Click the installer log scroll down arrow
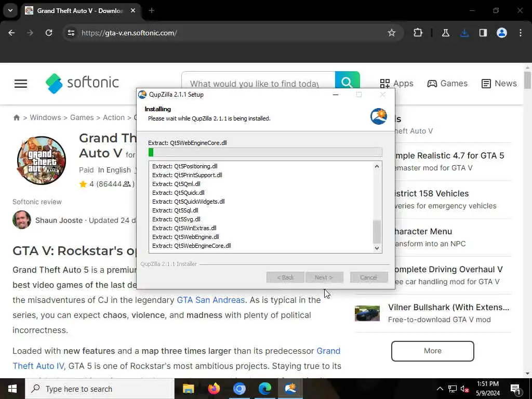The image size is (532, 399). click(x=377, y=248)
